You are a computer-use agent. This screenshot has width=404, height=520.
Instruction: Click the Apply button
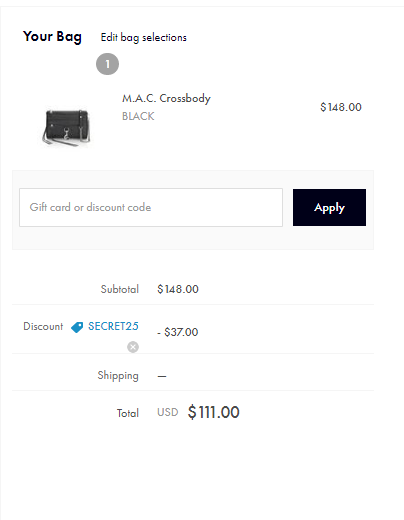(329, 207)
